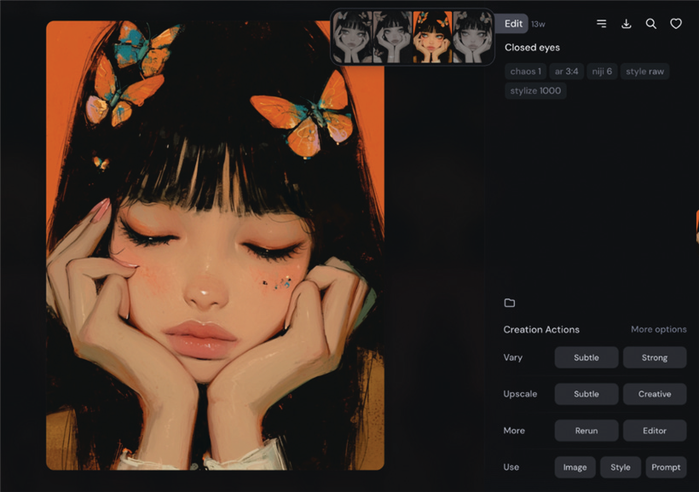Viewport: 699px width, 492px height.
Task: Click the 'ar 3:4' parameter tag
Action: click(x=567, y=71)
